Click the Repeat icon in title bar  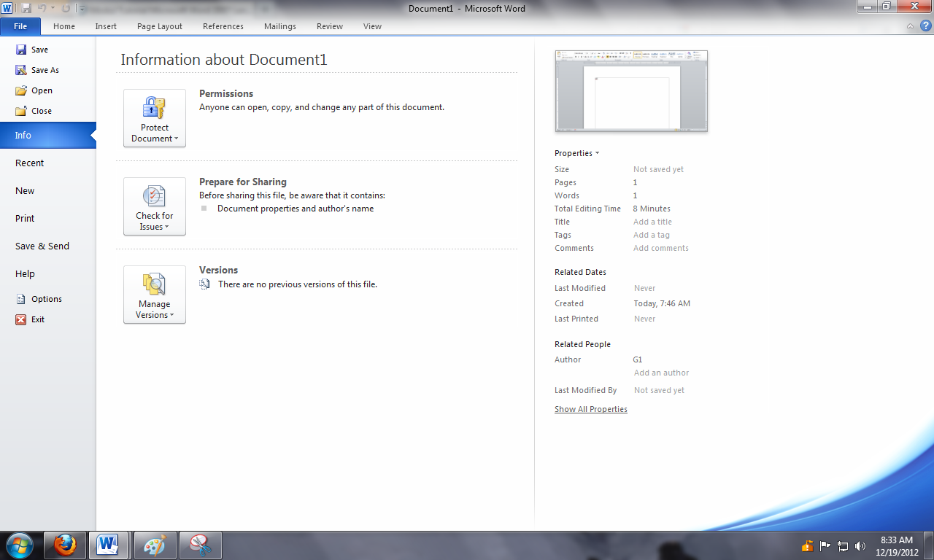[x=66, y=8]
